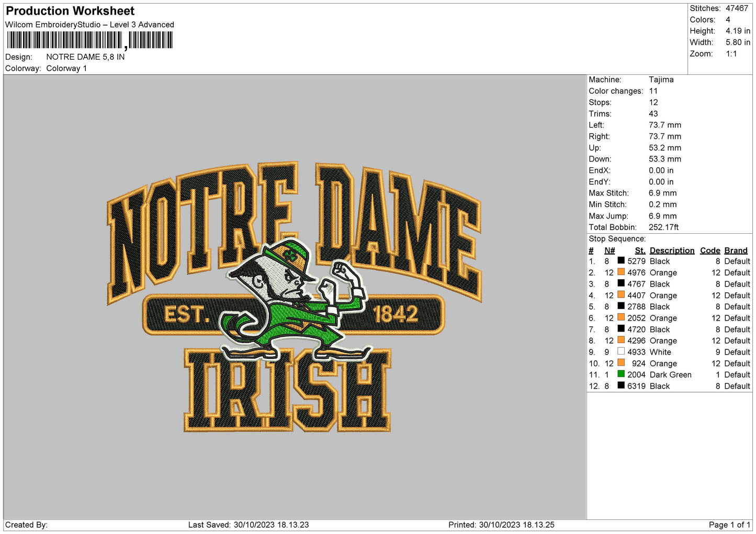Click stitch count 4767 in row 3
756x534 pixels.
[636, 284]
